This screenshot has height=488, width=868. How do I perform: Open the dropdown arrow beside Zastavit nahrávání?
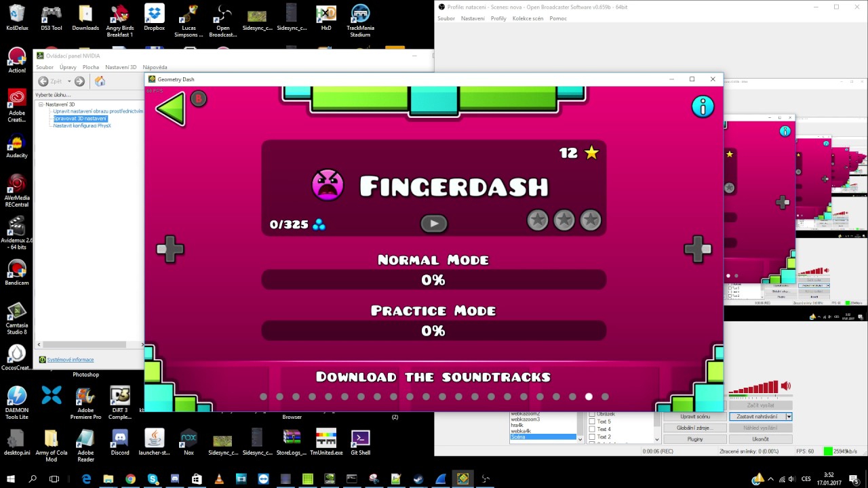(789, 417)
